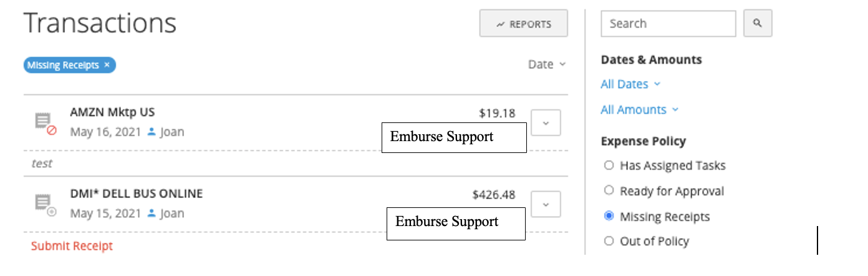868x276 pixels.
Task: Open the AMZN Mktp US transaction title
Action: coord(112,112)
